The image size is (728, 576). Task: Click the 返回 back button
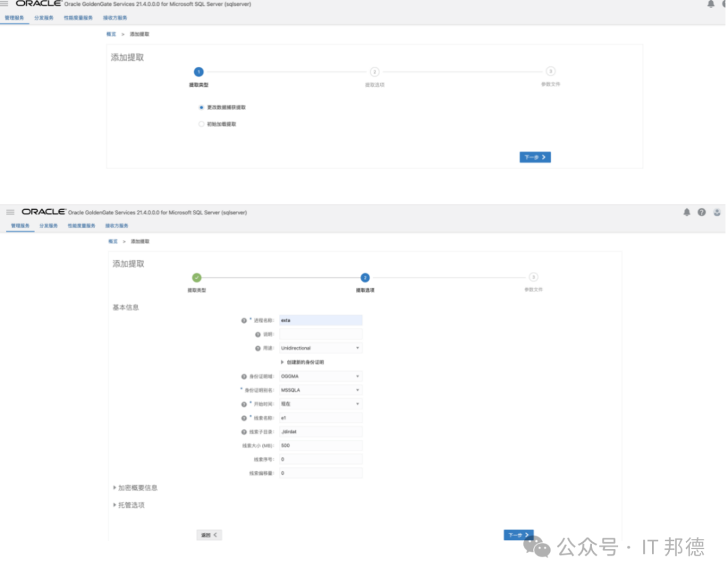click(209, 535)
